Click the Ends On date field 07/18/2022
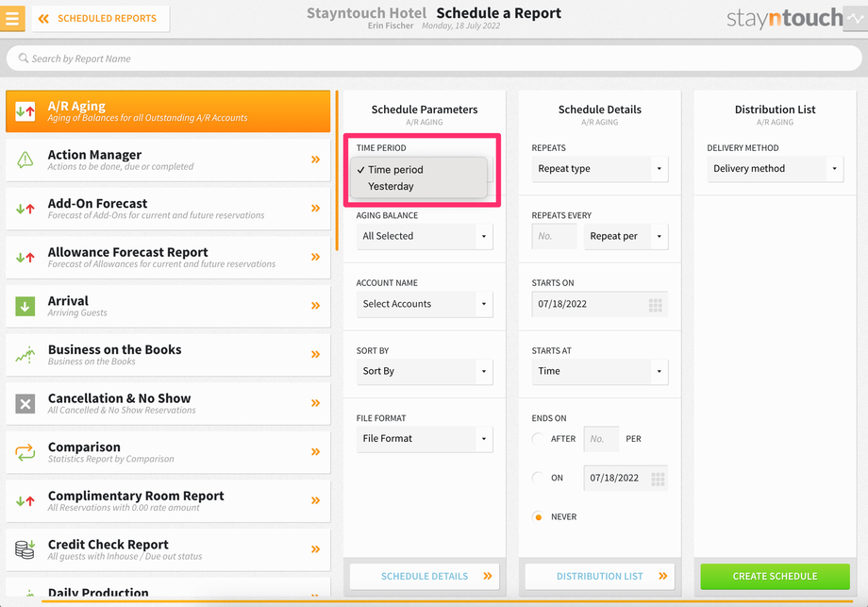 pos(626,478)
